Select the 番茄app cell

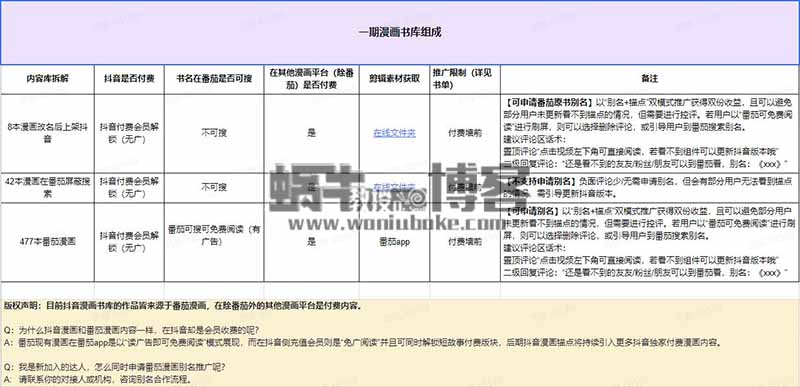coord(394,242)
